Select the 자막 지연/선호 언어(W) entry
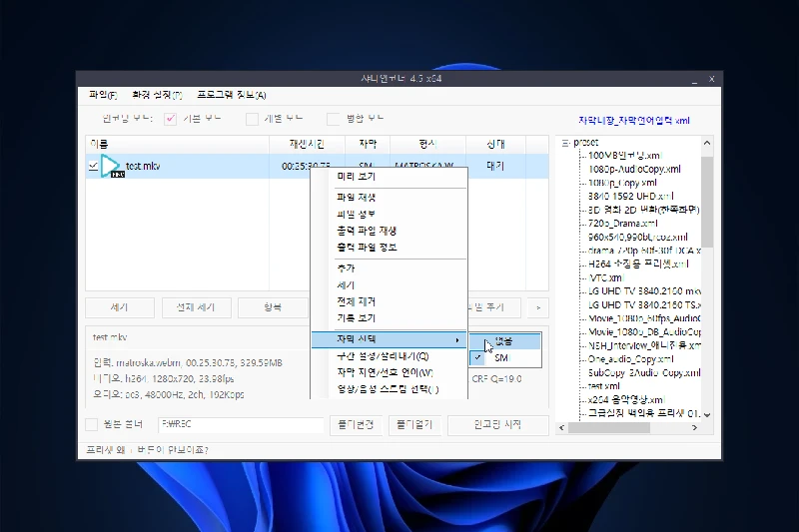 pyautogui.click(x=390, y=372)
